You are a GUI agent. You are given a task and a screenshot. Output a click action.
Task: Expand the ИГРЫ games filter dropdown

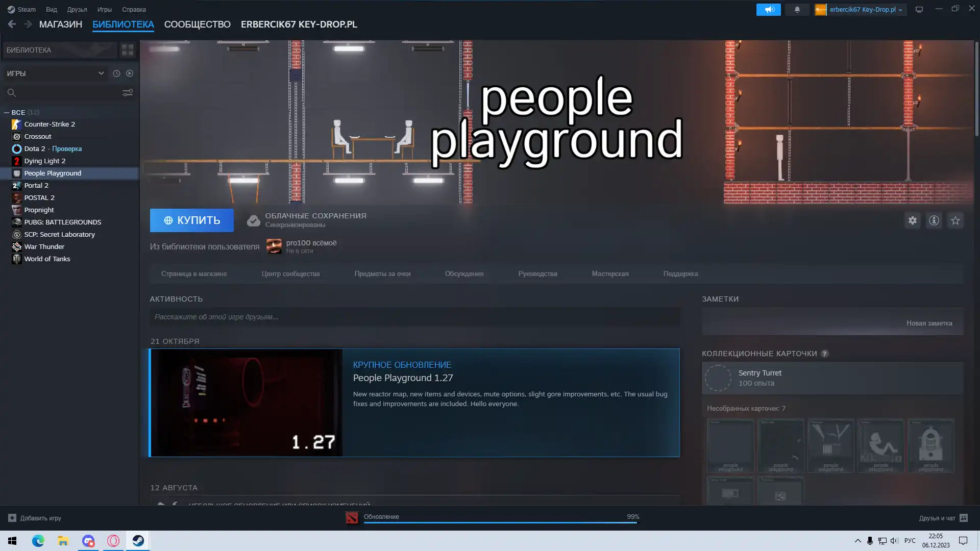click(101, 73)
